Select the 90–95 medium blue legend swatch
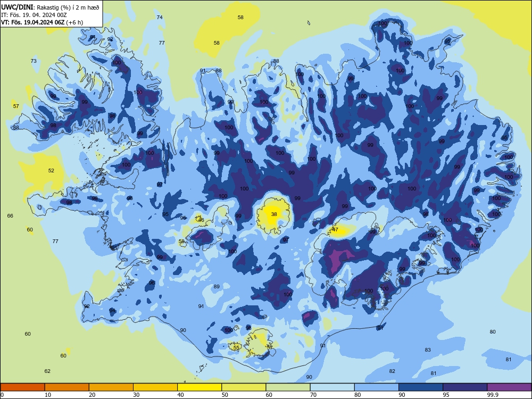The image size is (532, 399). pyautogui.click(x=421, y=387)
